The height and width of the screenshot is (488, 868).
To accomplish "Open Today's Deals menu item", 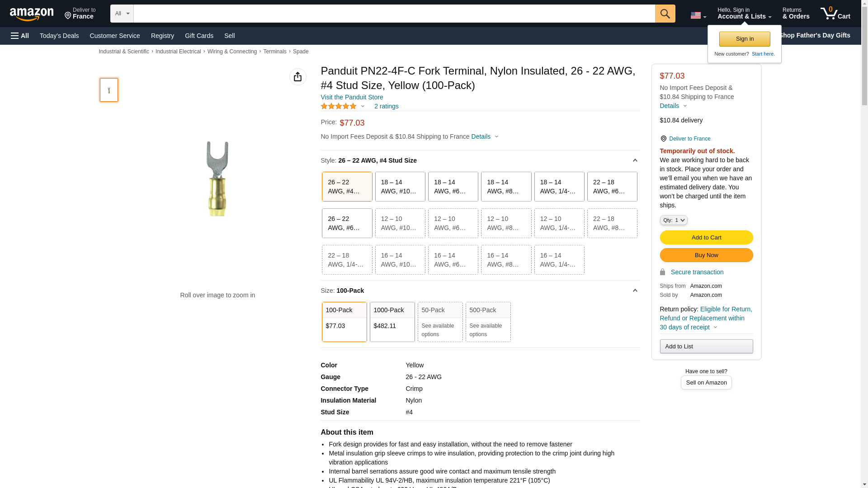I will [x=59, y=36].
